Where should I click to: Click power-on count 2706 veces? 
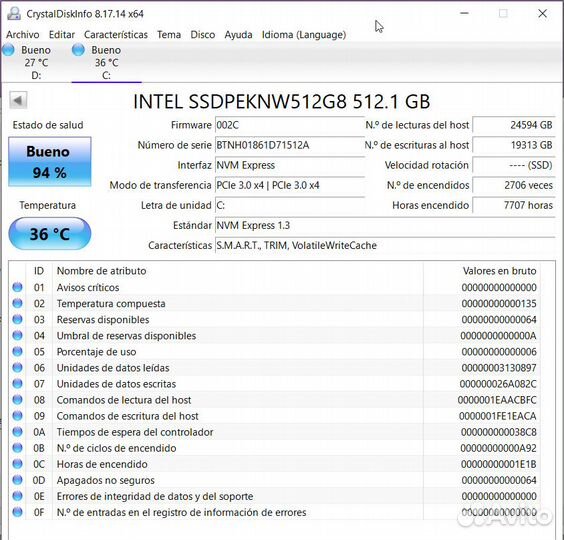click(x=514, y=186)
